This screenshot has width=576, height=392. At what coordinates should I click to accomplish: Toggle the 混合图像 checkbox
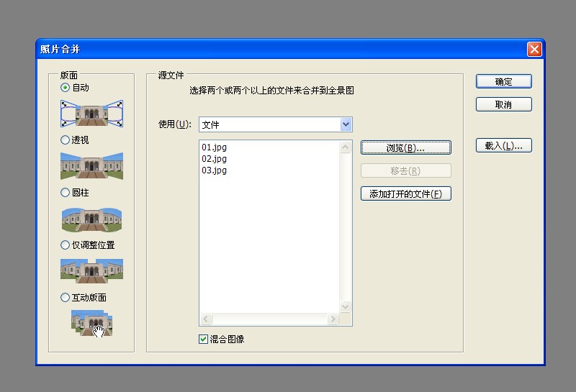point(203,339)
